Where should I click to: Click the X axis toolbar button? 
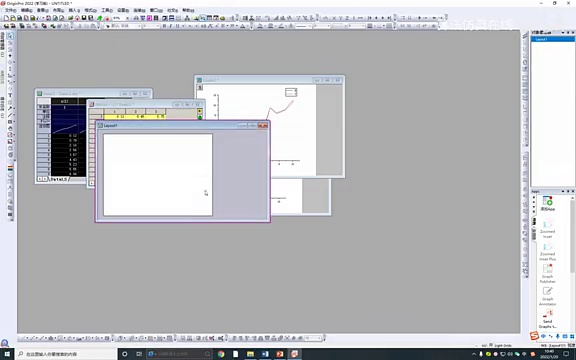point(334,18)
